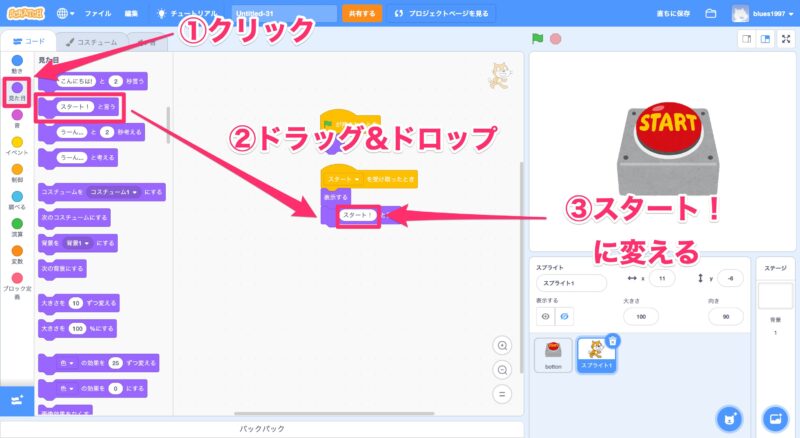Open the language globe dropdown
This screenshot has width=800, height=438.
66,14
